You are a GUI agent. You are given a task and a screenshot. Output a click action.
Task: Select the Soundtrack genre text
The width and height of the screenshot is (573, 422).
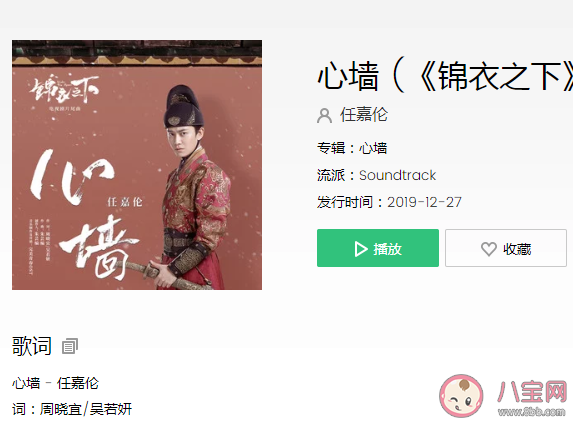398,175
